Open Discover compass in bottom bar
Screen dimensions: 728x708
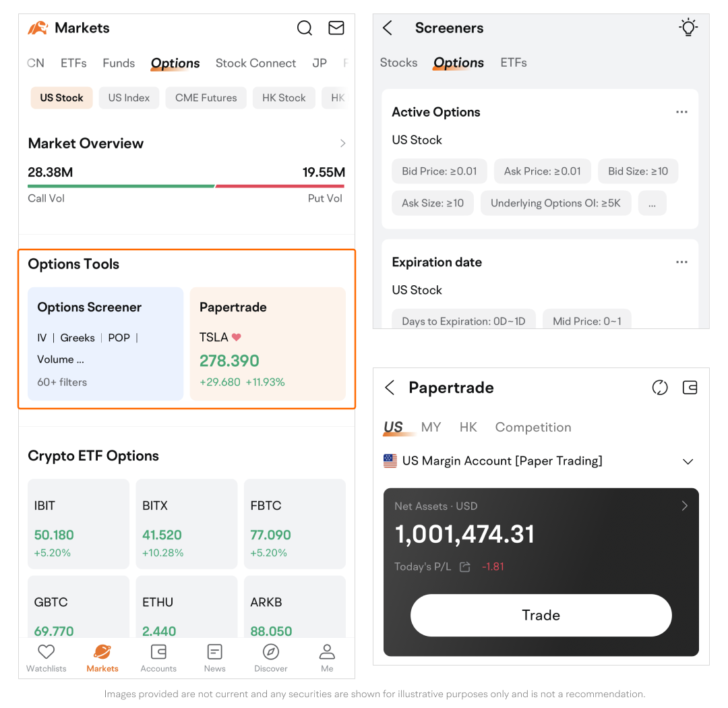coord(271,657)
